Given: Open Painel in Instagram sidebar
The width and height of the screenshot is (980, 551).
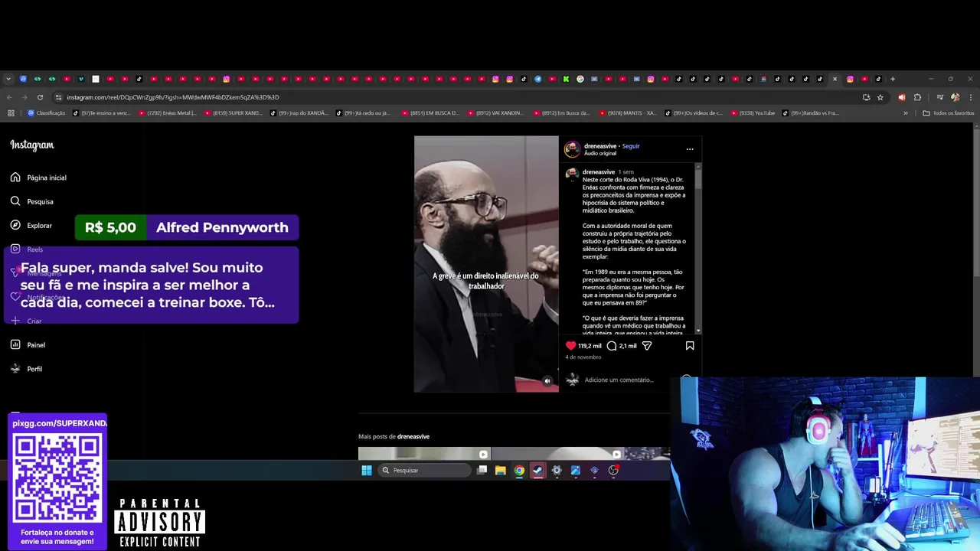Looking at the screenshot, I should click(x=28, y=345).
